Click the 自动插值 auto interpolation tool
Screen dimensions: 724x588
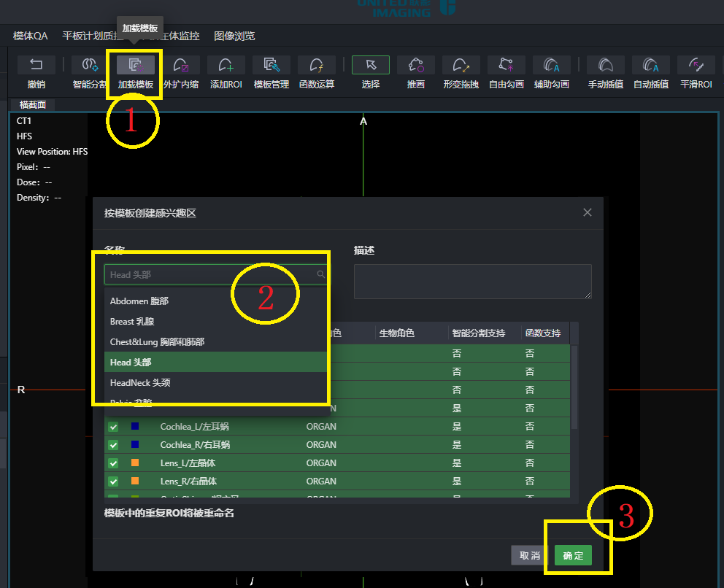[x=650, y=72]
